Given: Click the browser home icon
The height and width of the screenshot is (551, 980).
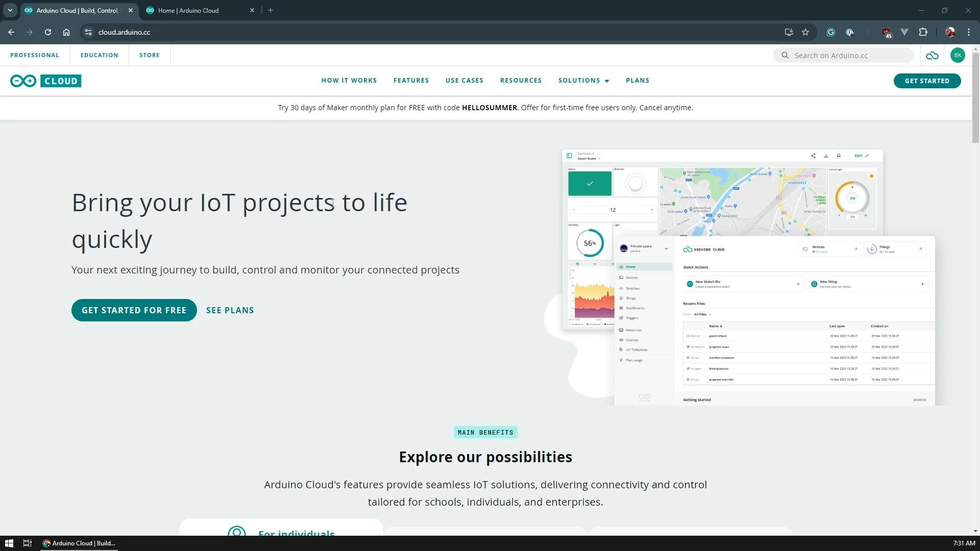Looking at the screenshot, I should 66,32.
